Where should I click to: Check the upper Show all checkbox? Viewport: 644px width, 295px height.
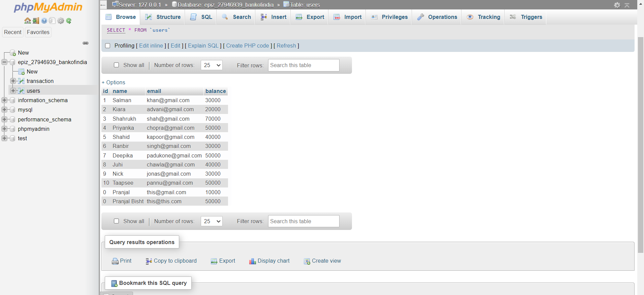point(117,65)
